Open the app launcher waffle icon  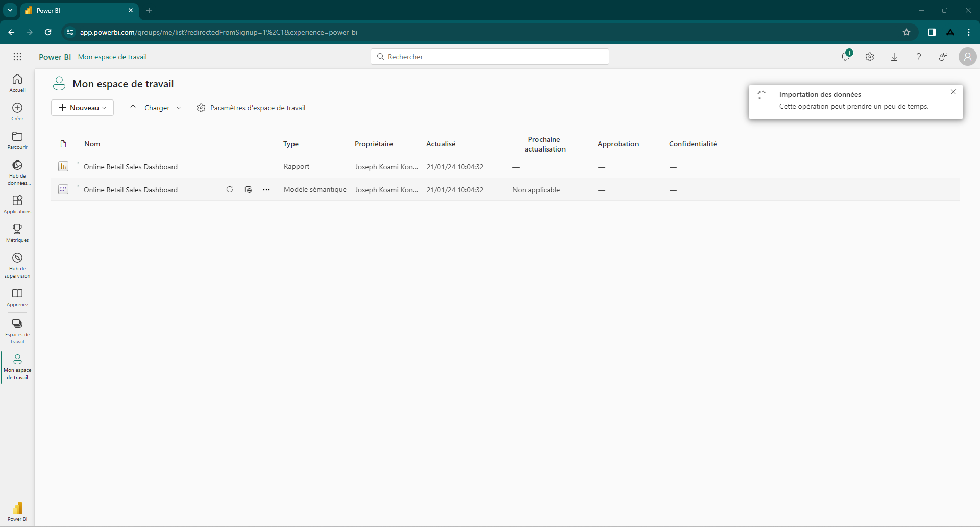[x=17, y=57]
